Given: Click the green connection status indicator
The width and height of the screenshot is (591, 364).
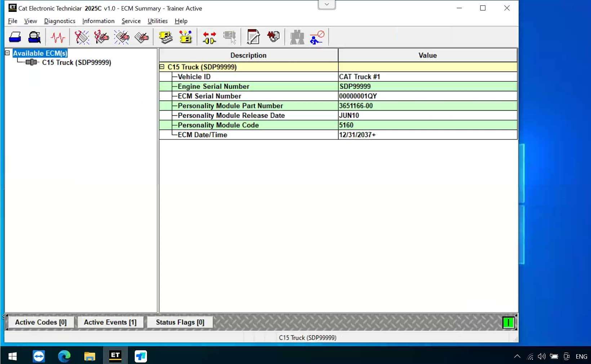Looking at the screenshot, I should (508, 323).
